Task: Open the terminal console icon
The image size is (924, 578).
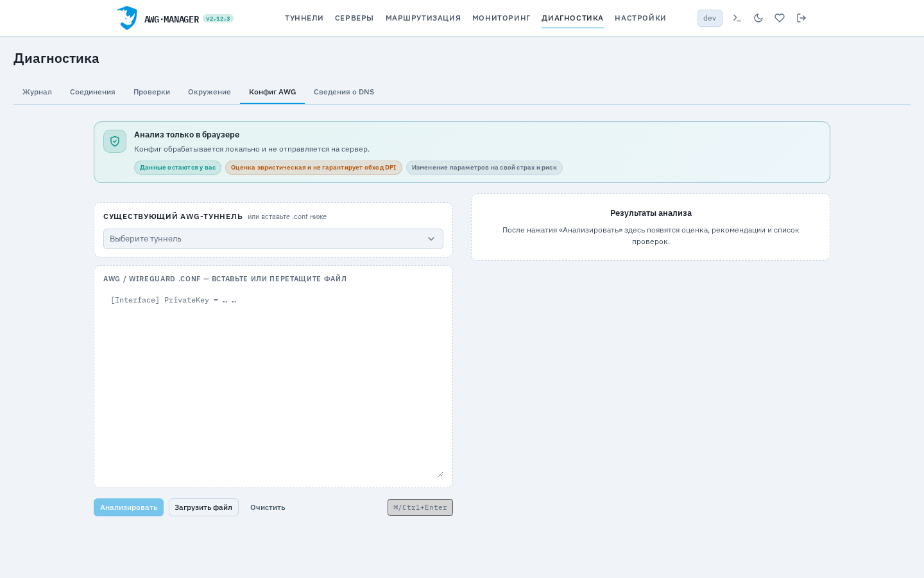Action: coord(737,18)
